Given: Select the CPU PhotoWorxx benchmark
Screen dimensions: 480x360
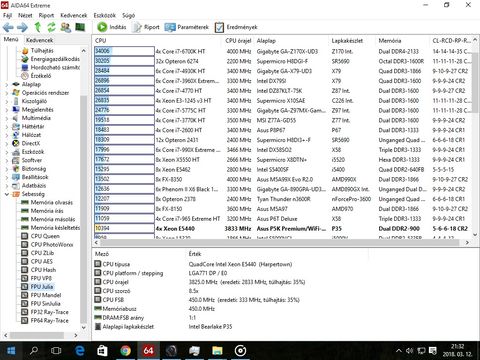Looking at the screenshot, I should [52, 244].
